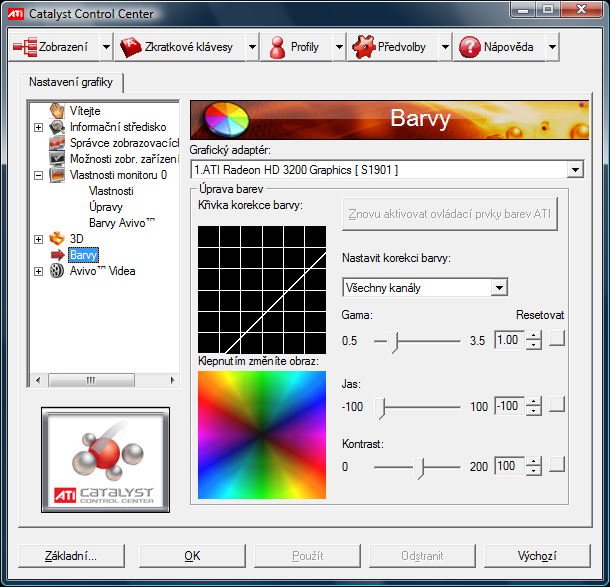Expand the Informační středisko tree node
Screen dimensions: 610x587
point(38,127)
